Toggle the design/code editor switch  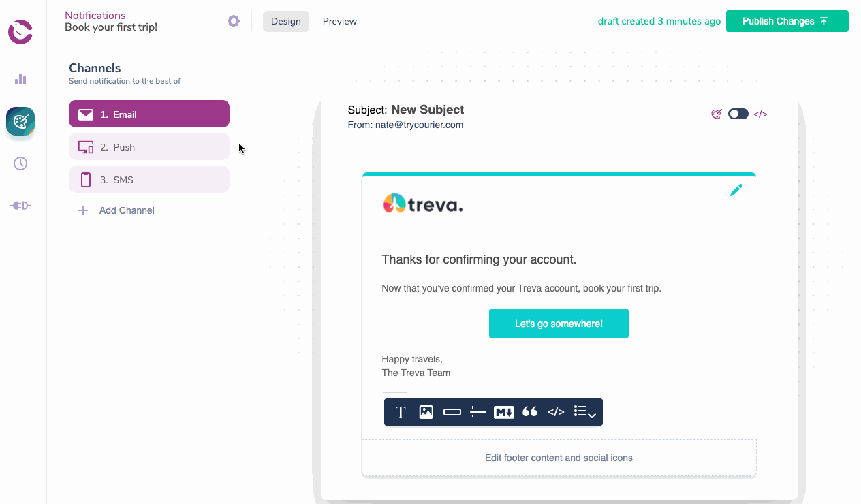738,114
